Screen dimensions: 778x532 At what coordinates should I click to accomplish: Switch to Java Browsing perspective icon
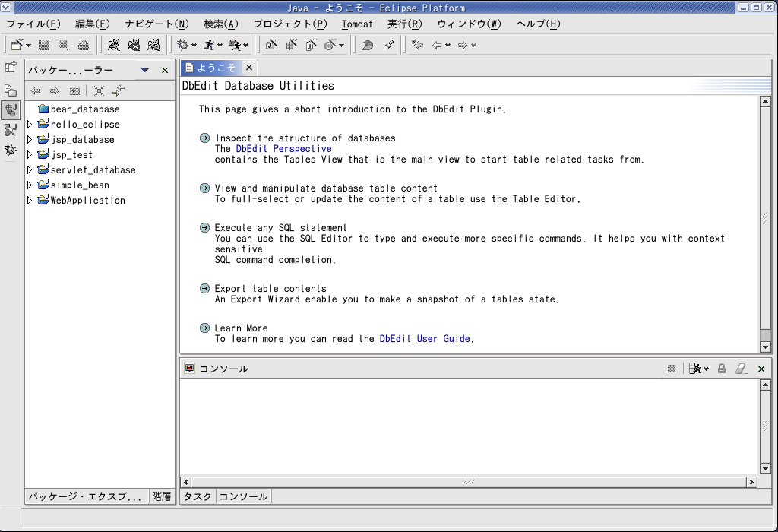[11, 130]
